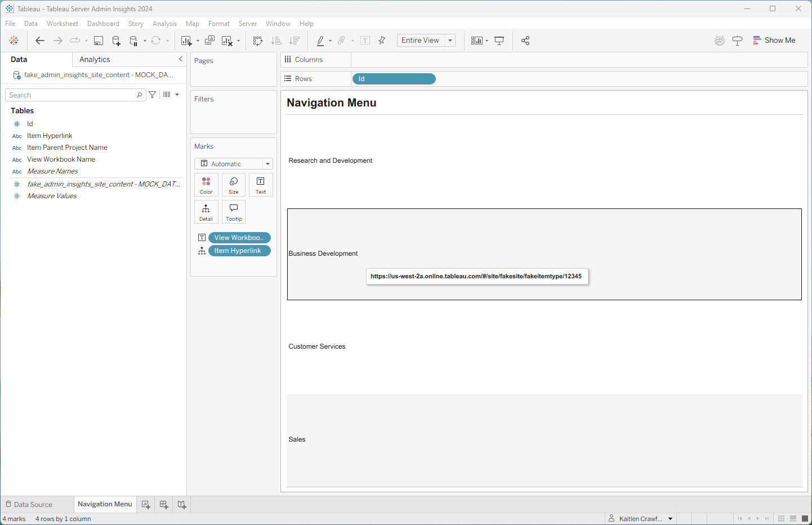
Task: Collapse the Data pane with the chevron
Action: pos(180,59)
